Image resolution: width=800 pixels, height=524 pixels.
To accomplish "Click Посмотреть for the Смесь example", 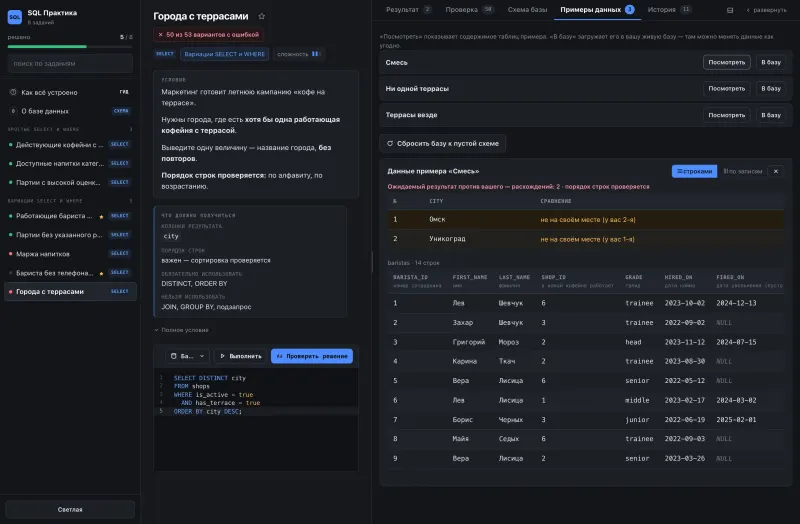I will point(726,62).
